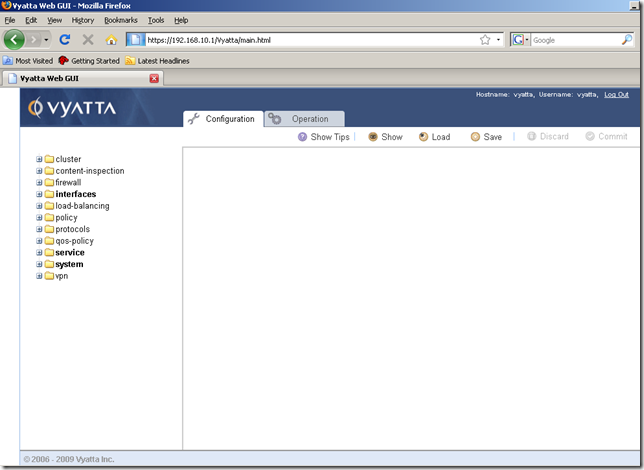Switch to the Operation tab
This screenshot has height=470, width=644.
(304, 119)
